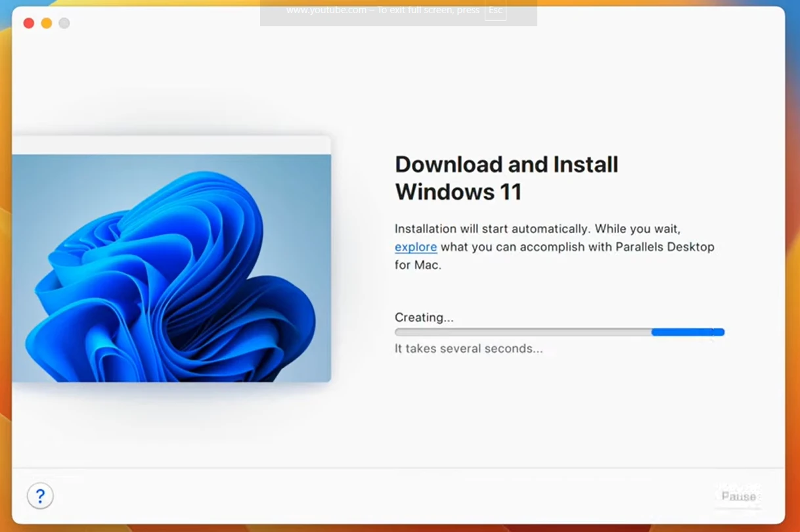Click the blue filled portion of the progress bar

[x=686, y=332]
